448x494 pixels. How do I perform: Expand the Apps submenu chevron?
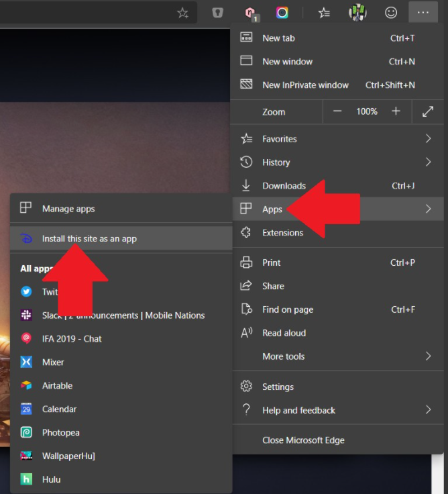[x=428, y=209]
